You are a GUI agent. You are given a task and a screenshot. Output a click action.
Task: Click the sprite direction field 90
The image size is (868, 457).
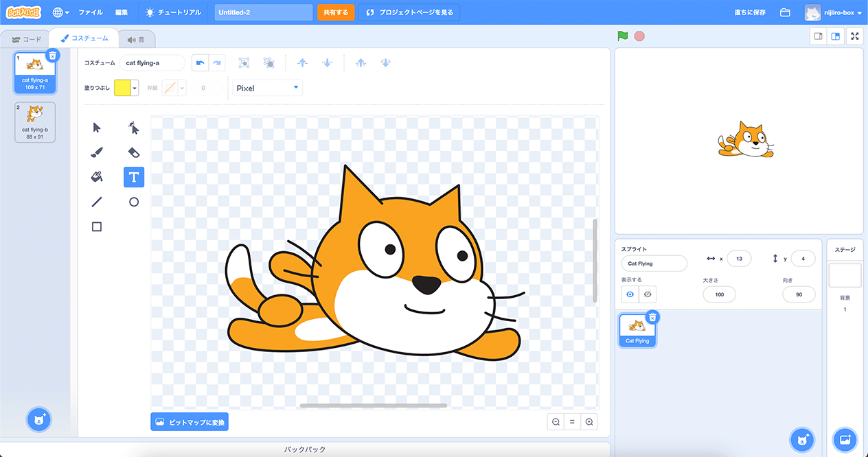pyautogui.click(x=799, y=294)
